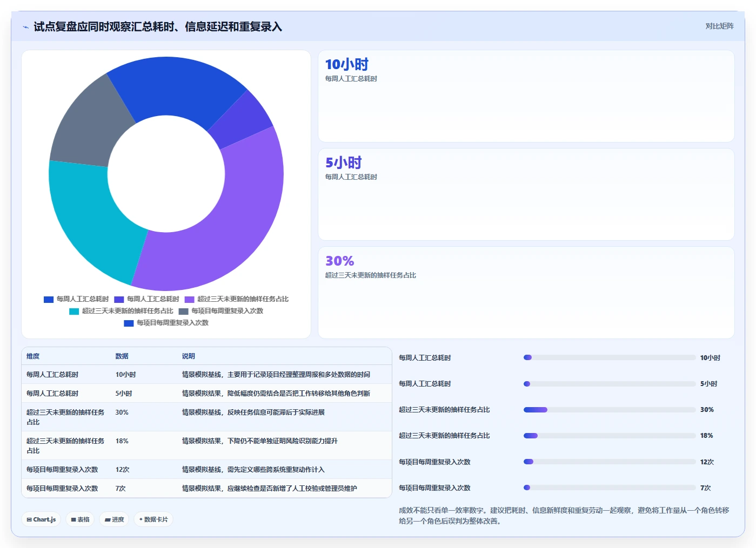Click the progress bar showing 12次
This screenshot has height=548, width=756.
(610, 462)
